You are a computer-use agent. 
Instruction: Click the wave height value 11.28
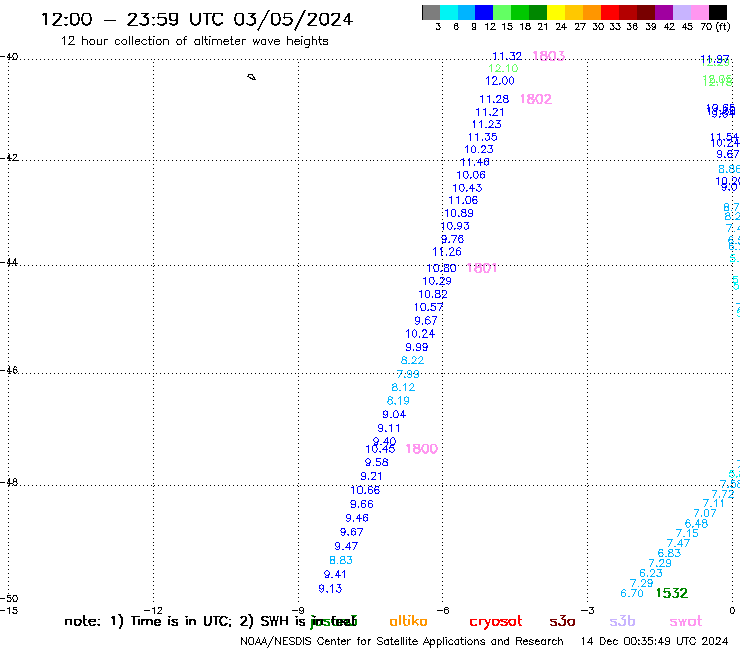point(494,99)
